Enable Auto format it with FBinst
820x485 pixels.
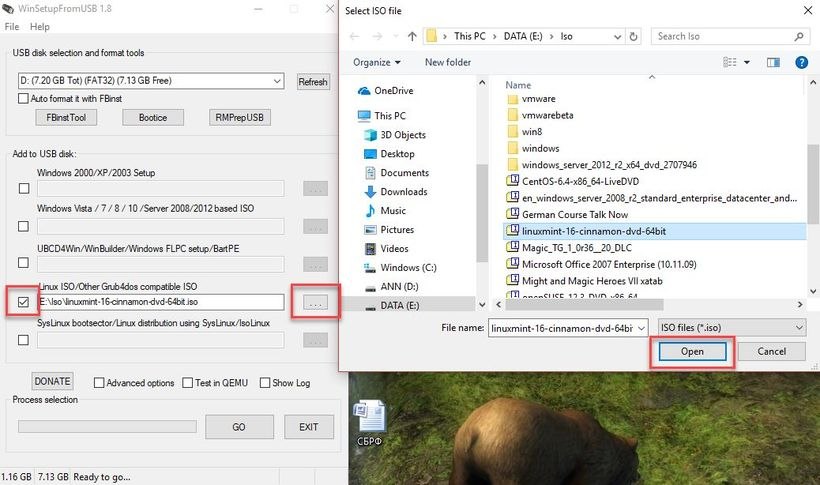[24, 99]
